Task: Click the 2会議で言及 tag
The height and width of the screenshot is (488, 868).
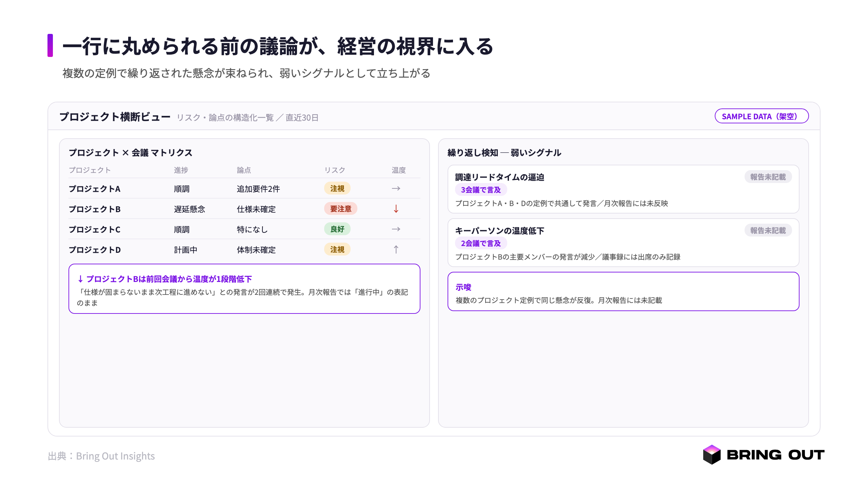Action: 481,243
